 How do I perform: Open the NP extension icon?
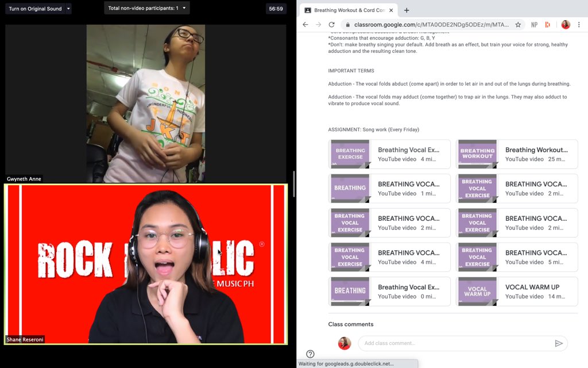[535, 25]
